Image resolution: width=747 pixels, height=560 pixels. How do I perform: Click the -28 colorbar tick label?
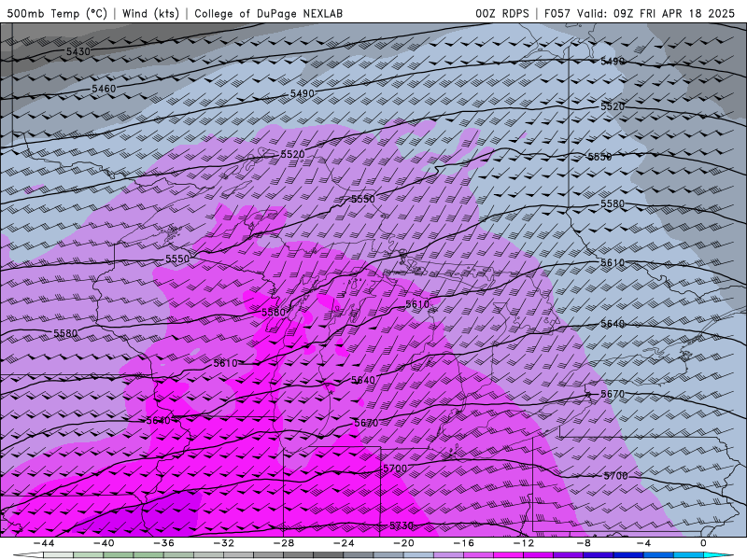click(x=284, y=543)
